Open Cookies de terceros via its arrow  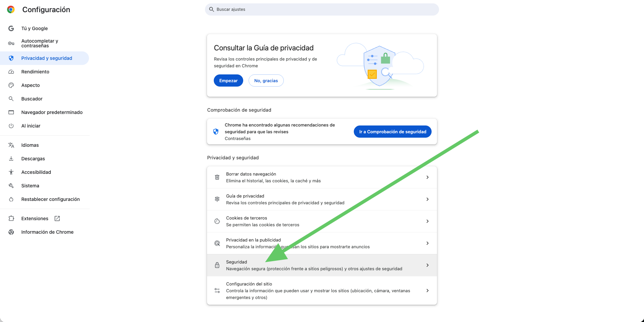coord(428,221)
